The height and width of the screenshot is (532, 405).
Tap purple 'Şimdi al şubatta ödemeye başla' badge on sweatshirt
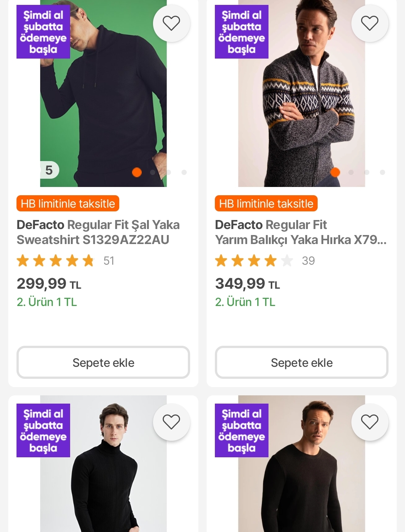coord(43,32)
